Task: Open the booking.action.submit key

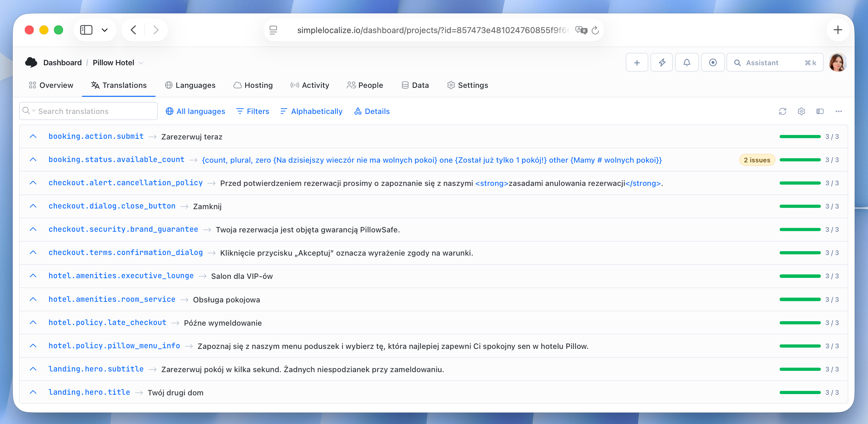Action: coord(96,136)
